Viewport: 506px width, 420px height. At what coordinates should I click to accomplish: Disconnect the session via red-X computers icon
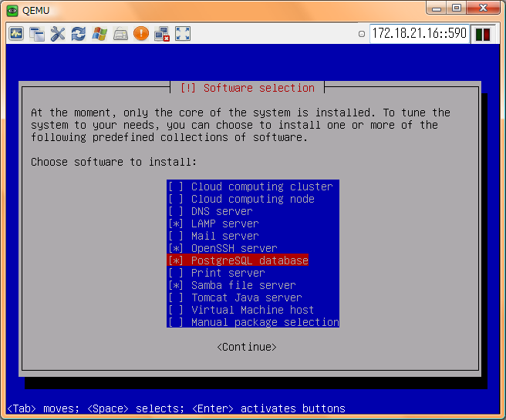tap(162, 34)
